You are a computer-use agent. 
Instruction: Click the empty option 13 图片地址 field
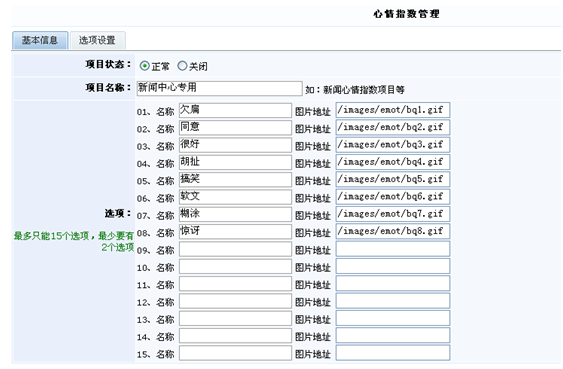(x=393, y=318)
